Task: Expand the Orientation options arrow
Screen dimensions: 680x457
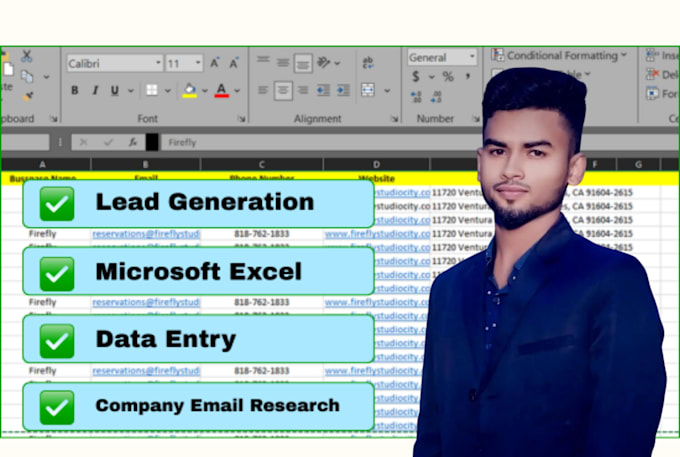Action: click(x=337, y=64)
